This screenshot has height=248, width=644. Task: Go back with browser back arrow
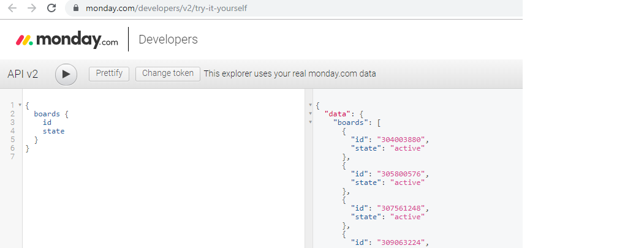pyautogui.click(x=12, y=8)
